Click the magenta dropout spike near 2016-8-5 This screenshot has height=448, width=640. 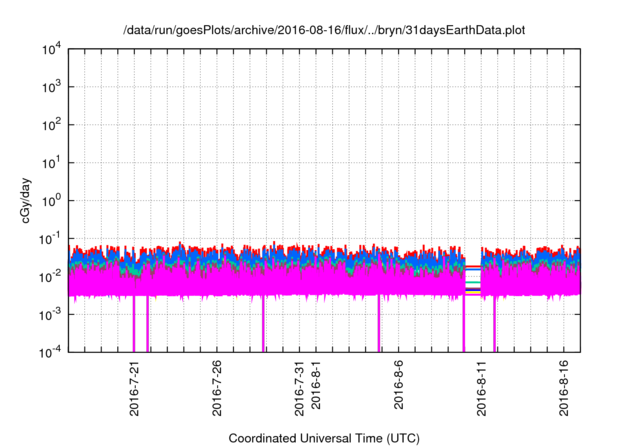379,324
